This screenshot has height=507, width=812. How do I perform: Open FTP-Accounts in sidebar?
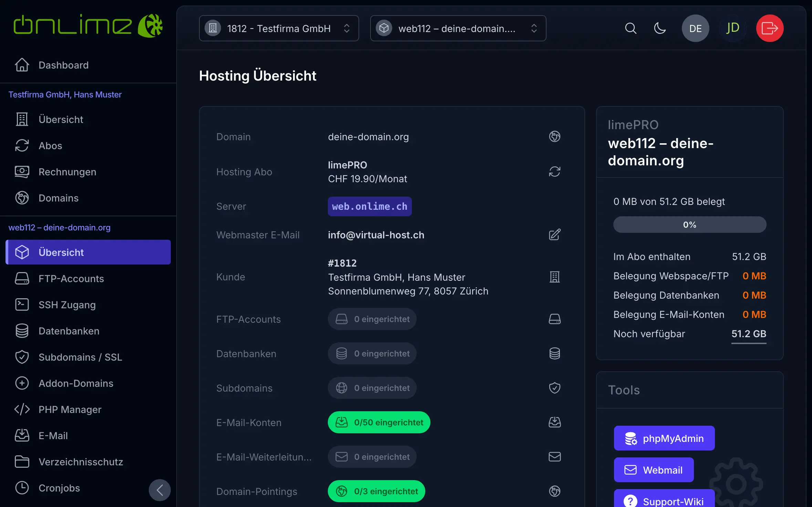71,278
